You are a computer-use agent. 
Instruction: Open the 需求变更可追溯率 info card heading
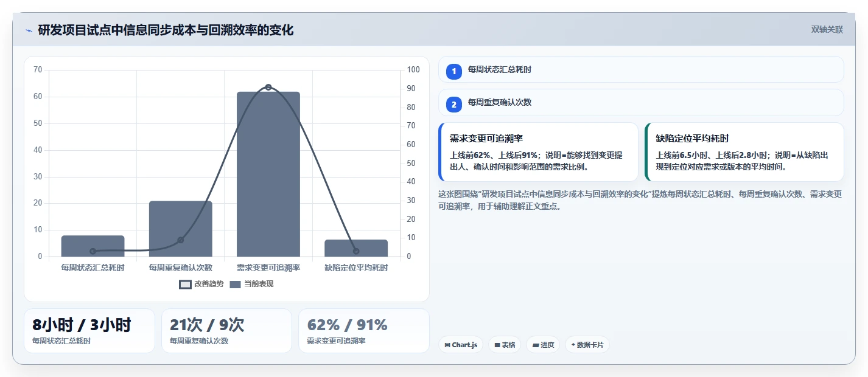[486, 139]
